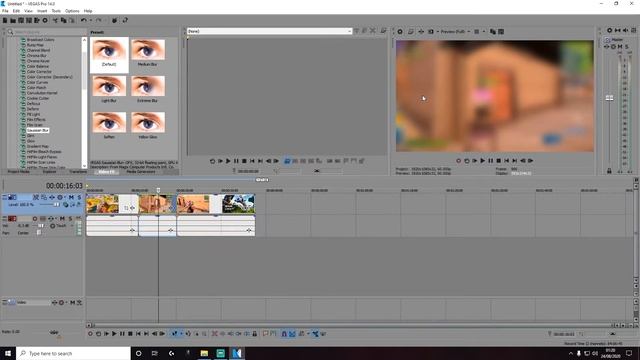Mute the audio track with M button
640x360 pixels.
click(x=62, y=219)
